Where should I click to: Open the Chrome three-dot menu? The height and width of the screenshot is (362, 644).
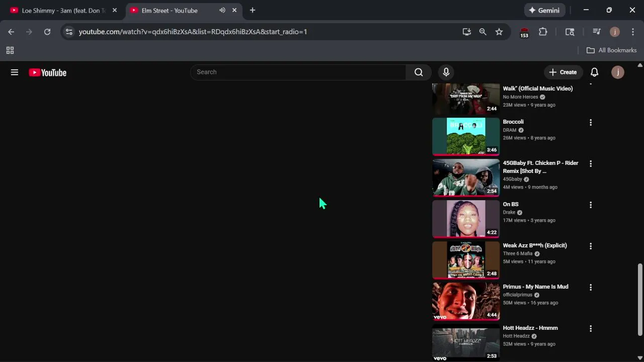tap(633, 32)
